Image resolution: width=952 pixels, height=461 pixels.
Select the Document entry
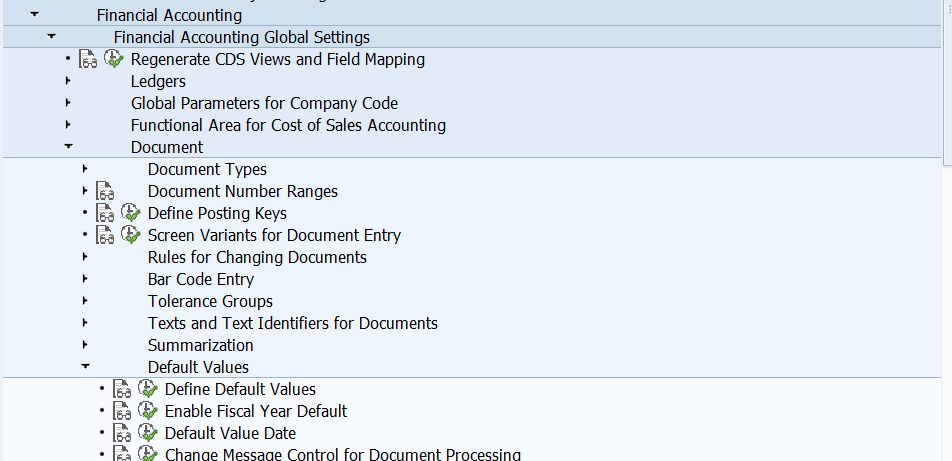pos(167,147)
